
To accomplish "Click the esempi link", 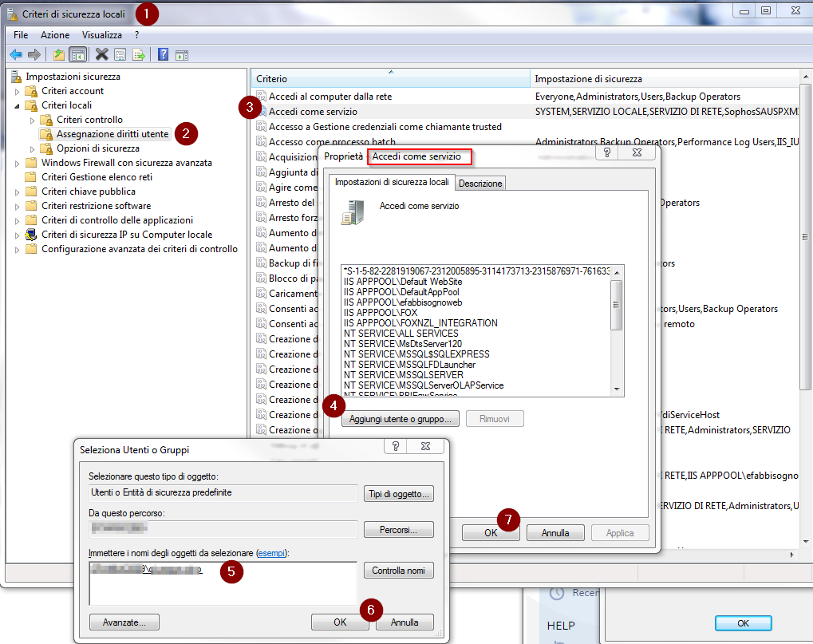I will click(x=270, y=552).
